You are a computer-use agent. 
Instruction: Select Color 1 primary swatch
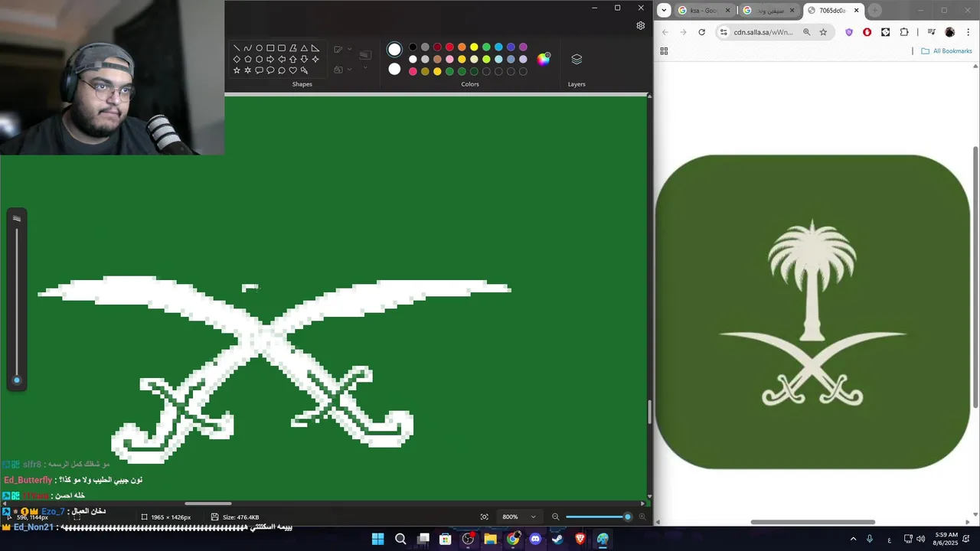394,50
